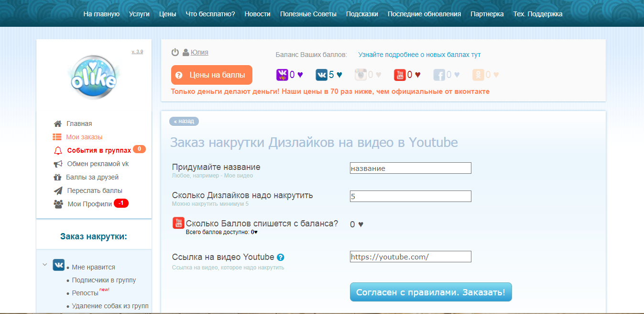Open the Юлия profile link
Viewport: 644px width, 314px height.
pyautogui.click(x=199, y=53)
